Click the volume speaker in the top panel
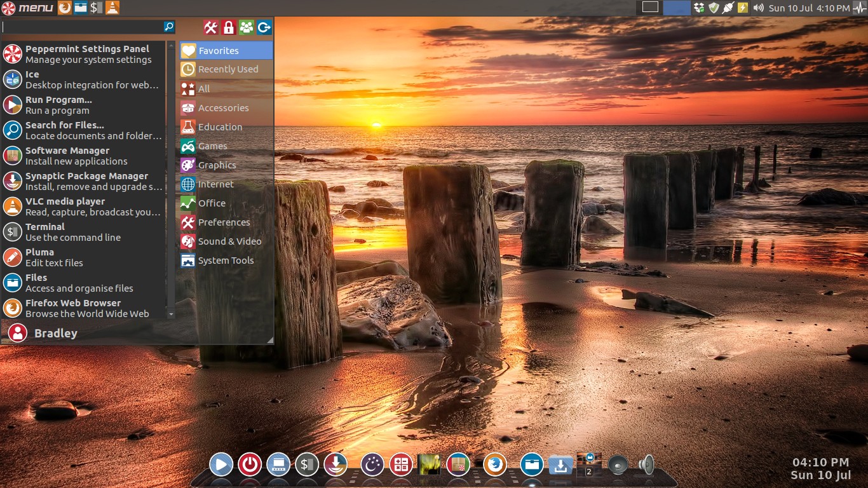This screenshot has height=488, width=868. tap(758, 8)
